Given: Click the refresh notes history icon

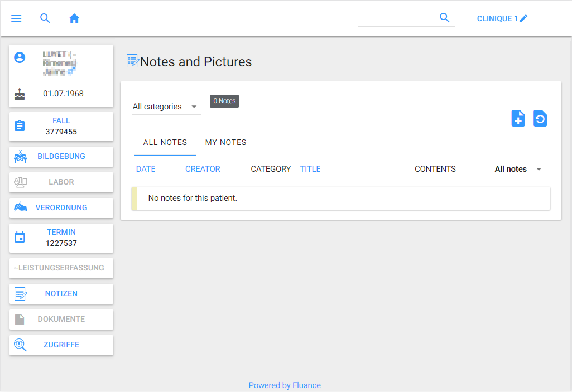Looking at the screenshot, I should [x=540, y=118].
